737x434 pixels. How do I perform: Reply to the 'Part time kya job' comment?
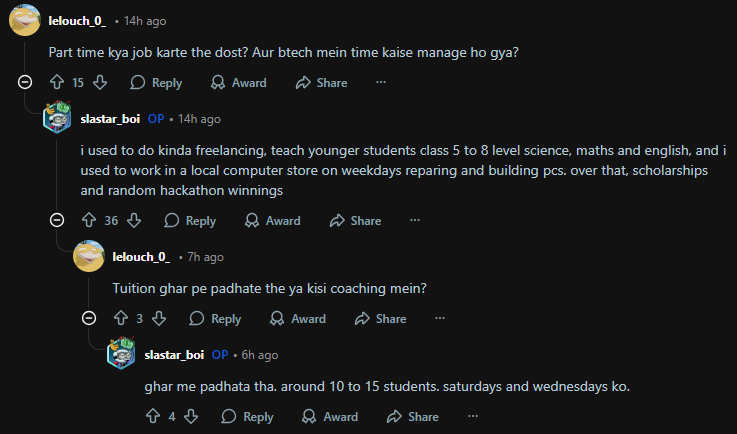(x=156, y=83)
